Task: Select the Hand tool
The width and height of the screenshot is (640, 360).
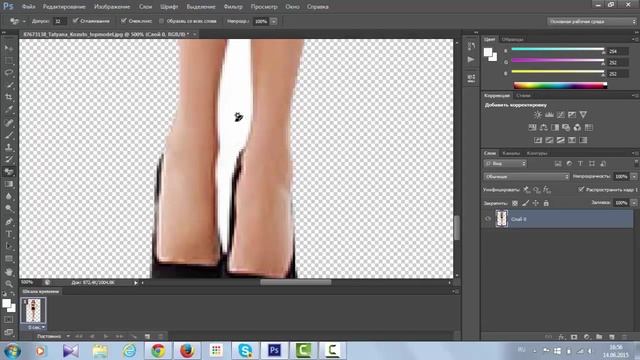Action: click(9, 271)
